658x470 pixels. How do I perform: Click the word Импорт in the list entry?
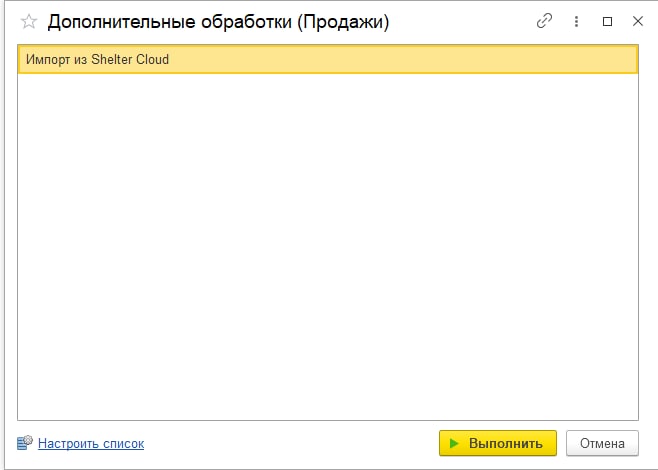pos(48,60)
